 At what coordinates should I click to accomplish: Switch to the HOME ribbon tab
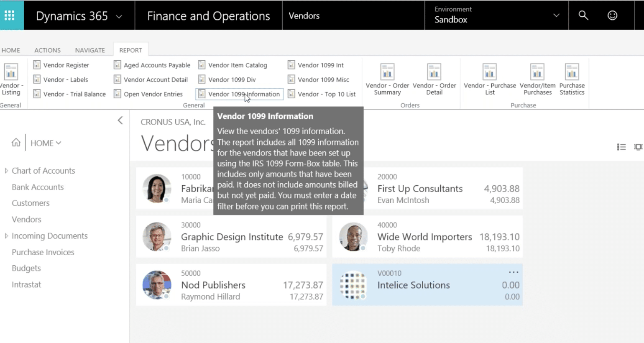pyautogui.click(x=10, y=50)
